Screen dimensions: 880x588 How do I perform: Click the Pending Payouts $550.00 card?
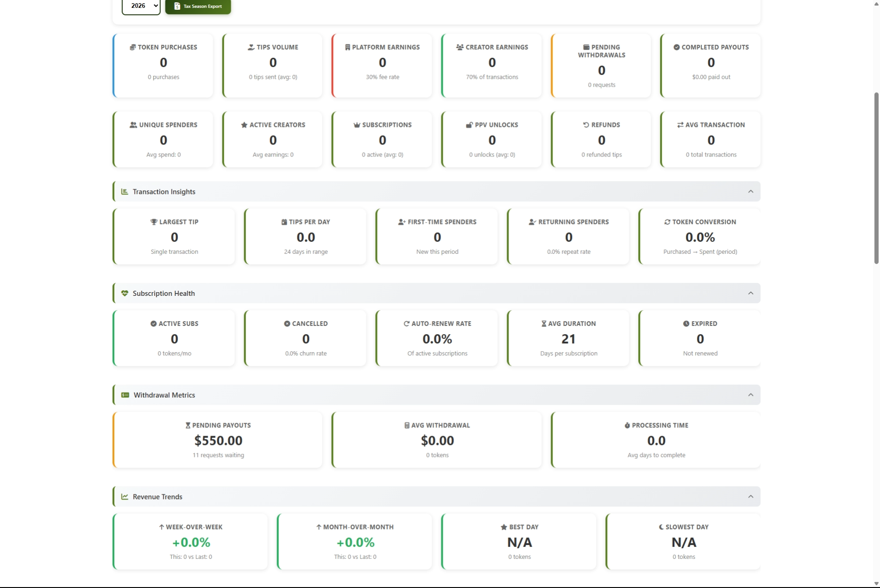(x=218, y=440)
